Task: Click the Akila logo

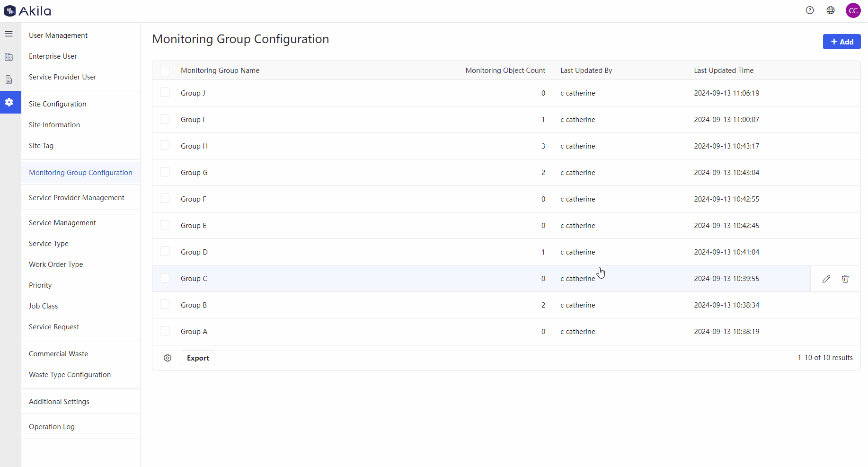Action: pyautogui.click(x=27, y=10)
